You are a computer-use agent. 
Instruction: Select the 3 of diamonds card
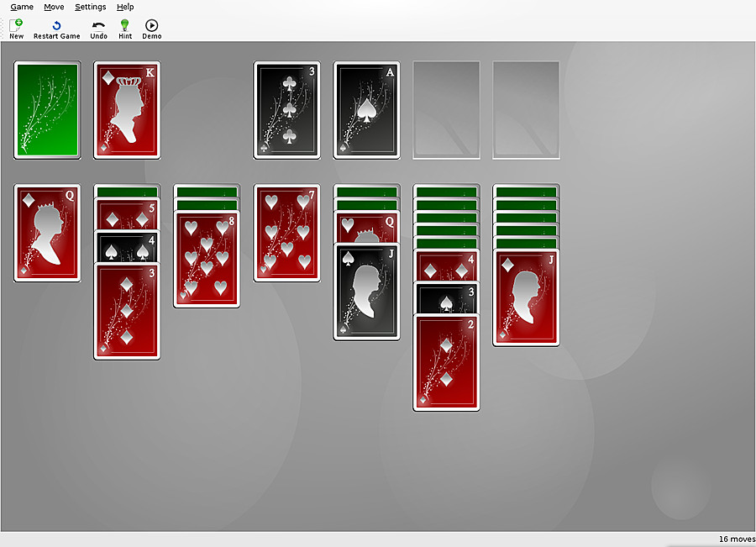127,311
